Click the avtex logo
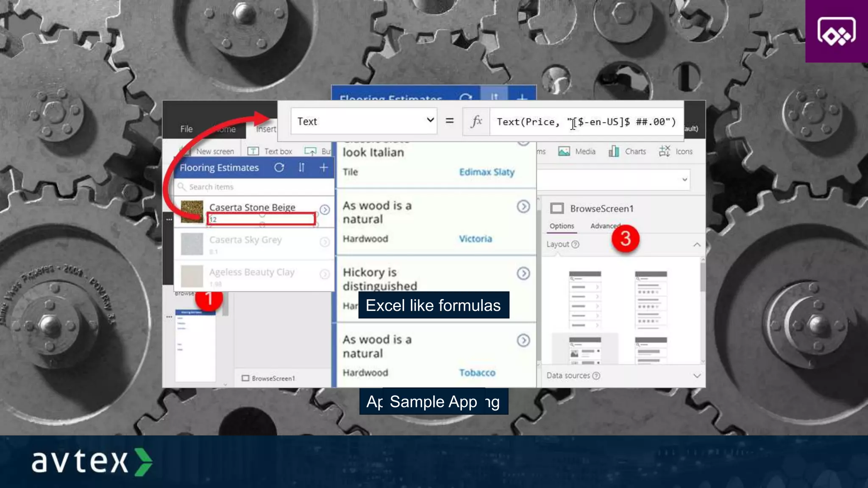 pyautogui.click(x=92, y=462)
